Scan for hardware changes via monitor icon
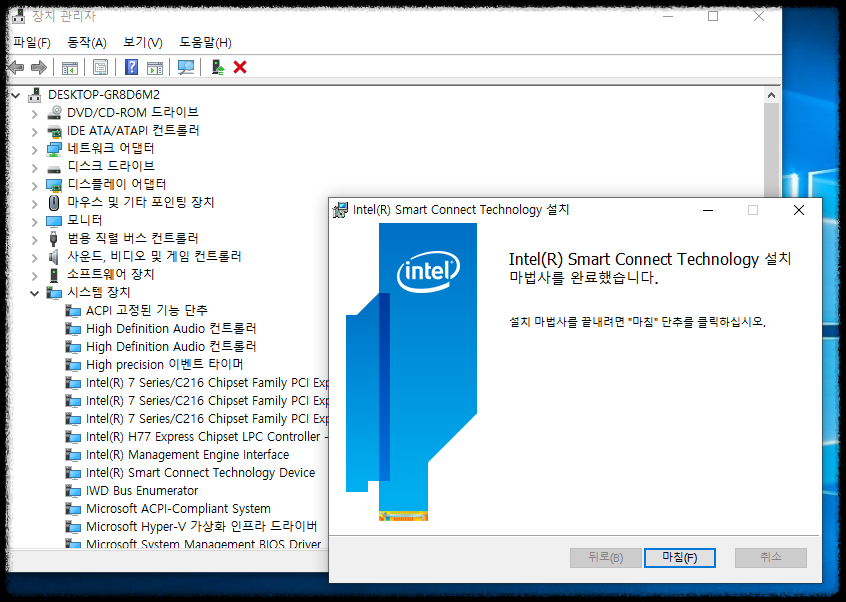This screenshot has height=602, width=846. click(186, 67)
